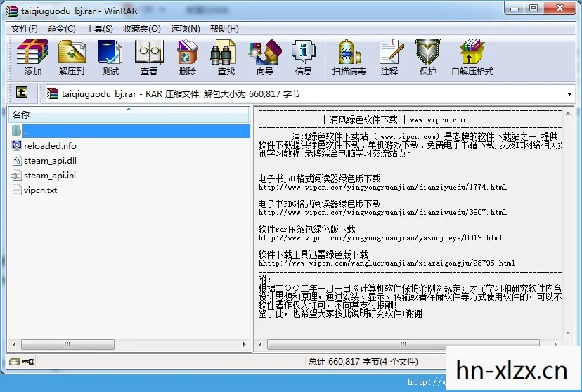The width and height of the screenshot is (582, 392).
Task: Click file list scroll right arrow
Action: coord(244,344)
